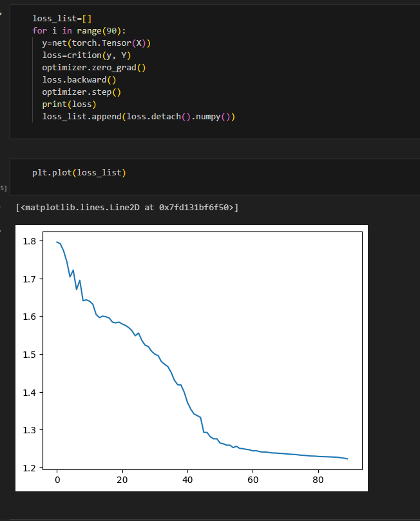Click the print(loss) statement
The image size is (420, 521).
69,104
